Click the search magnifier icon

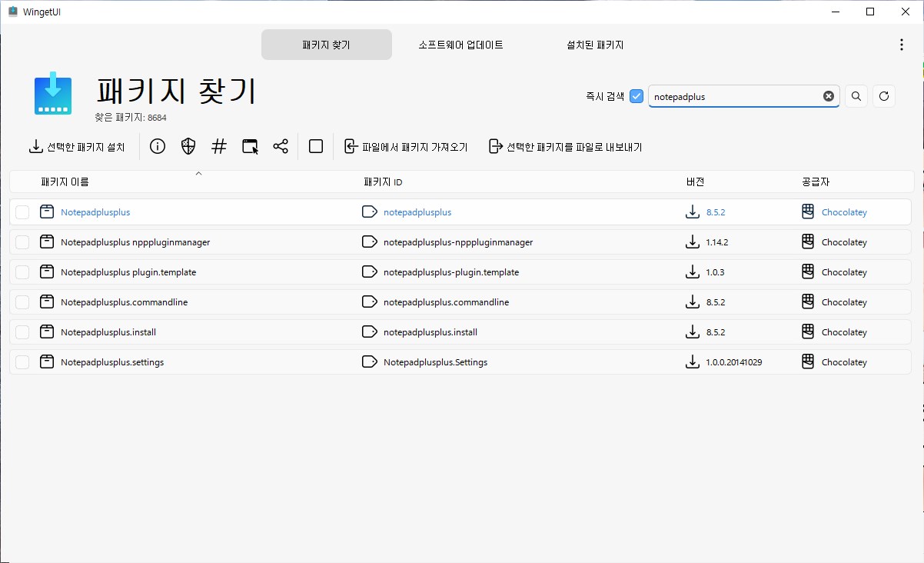click(x=856, y=95)
